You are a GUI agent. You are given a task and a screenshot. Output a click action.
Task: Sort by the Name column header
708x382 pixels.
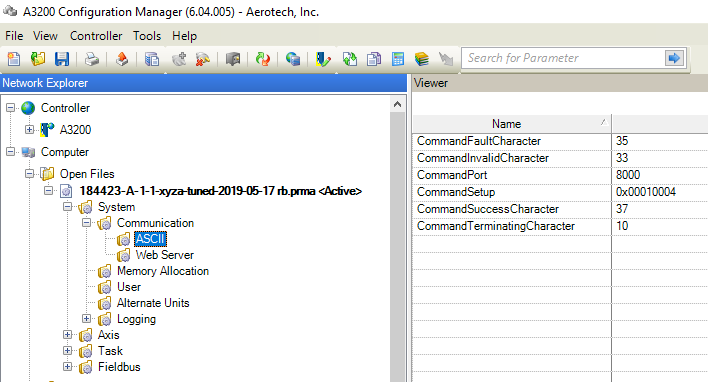coord(512,124)
